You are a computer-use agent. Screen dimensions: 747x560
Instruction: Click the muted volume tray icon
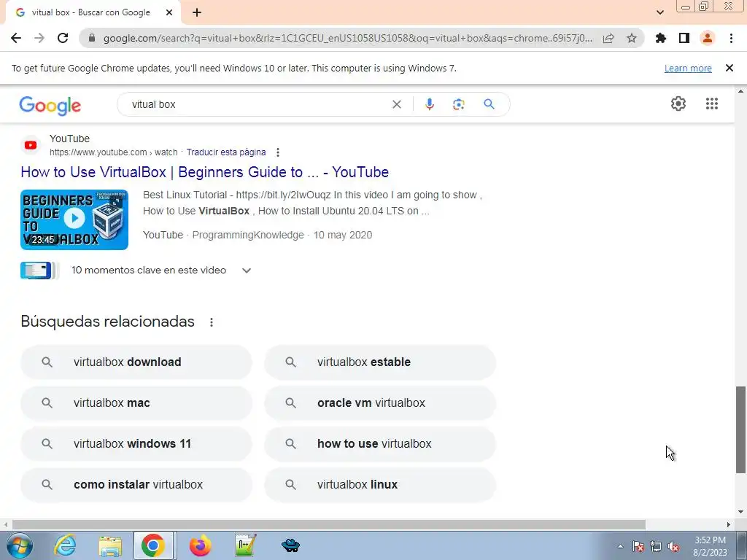pyautogui.click(x=673, y=546)
